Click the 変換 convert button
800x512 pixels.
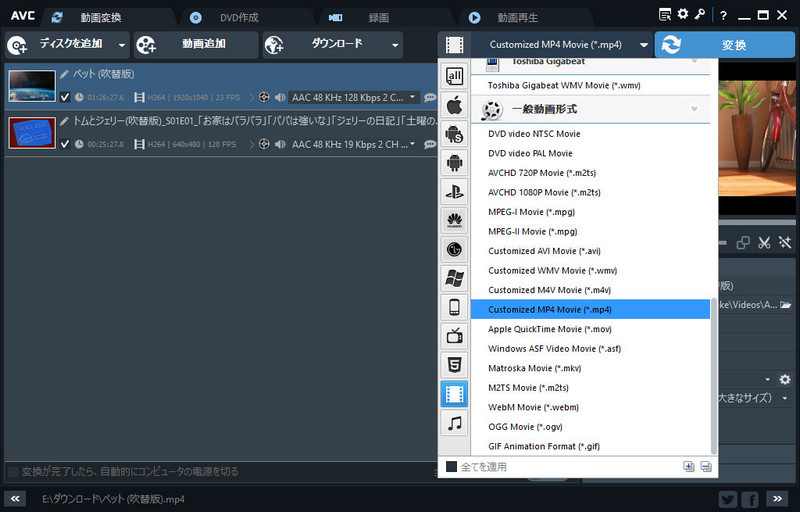coord(724,45)
